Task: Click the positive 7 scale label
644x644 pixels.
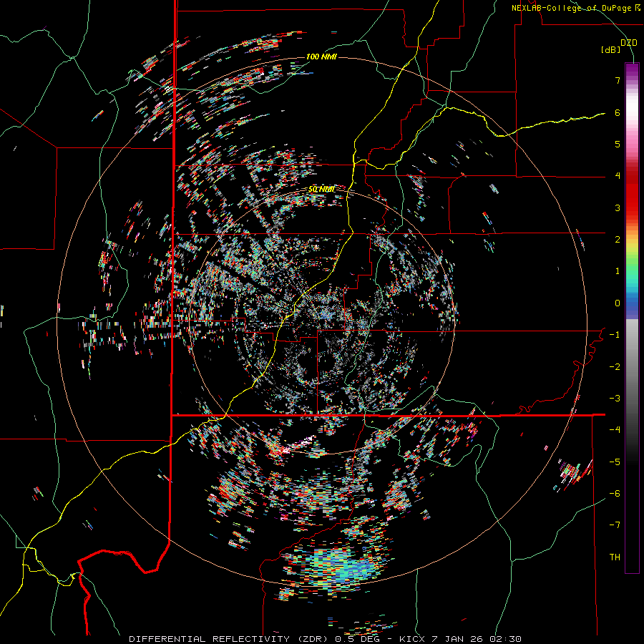Action: (x=618, y=80)
